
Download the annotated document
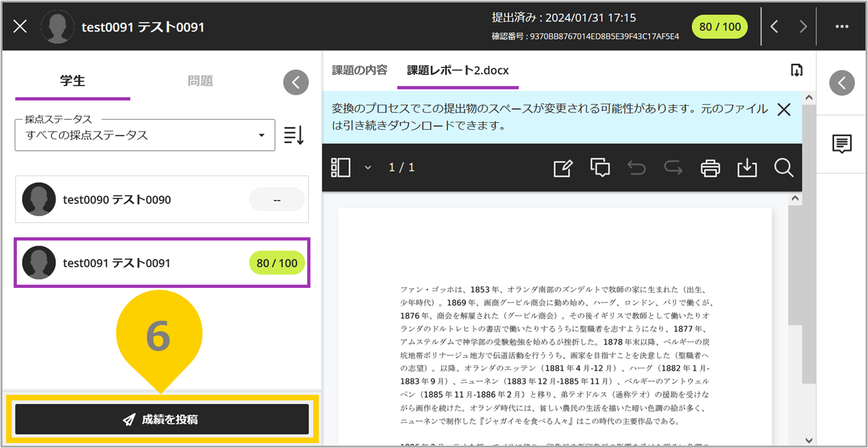tap(747, 167)
